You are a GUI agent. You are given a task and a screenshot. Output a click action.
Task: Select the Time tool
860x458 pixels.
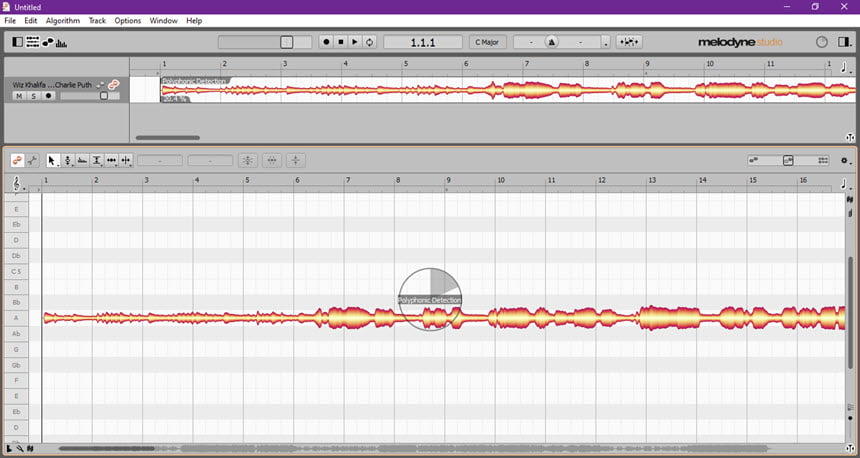[x=111, y=160]
